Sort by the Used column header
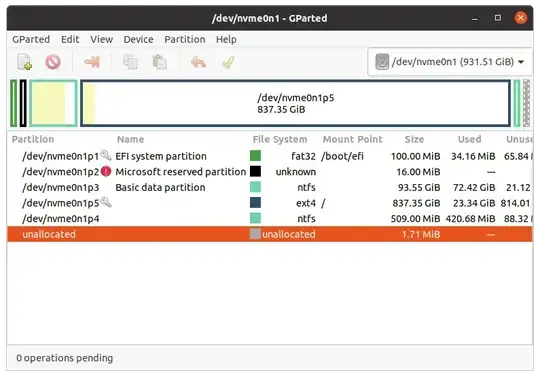 [x=469, y=139]
